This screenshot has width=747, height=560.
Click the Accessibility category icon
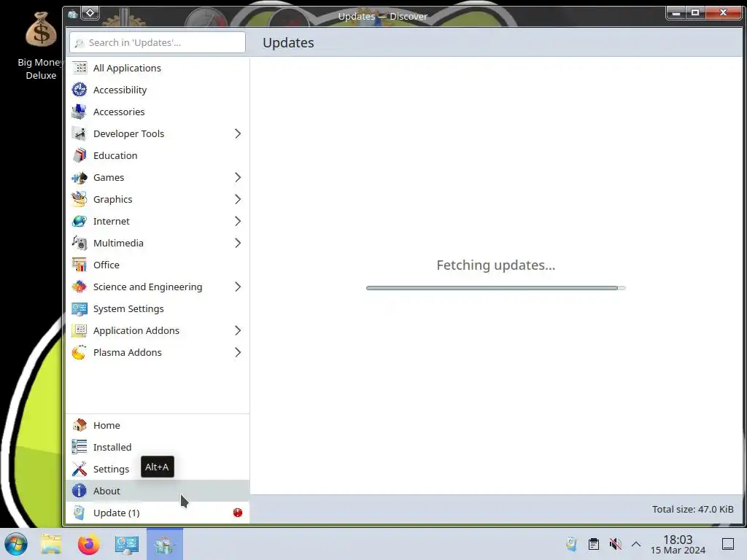coord(79,90)
